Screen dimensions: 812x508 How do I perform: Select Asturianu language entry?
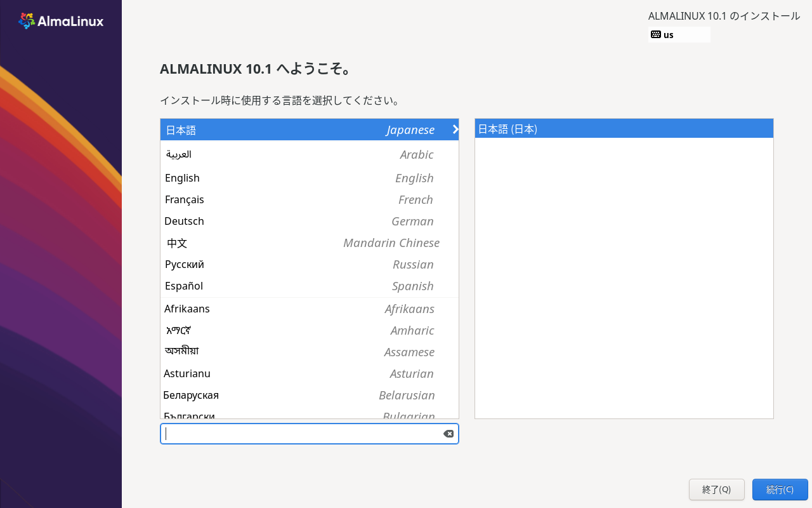[309, 373]
